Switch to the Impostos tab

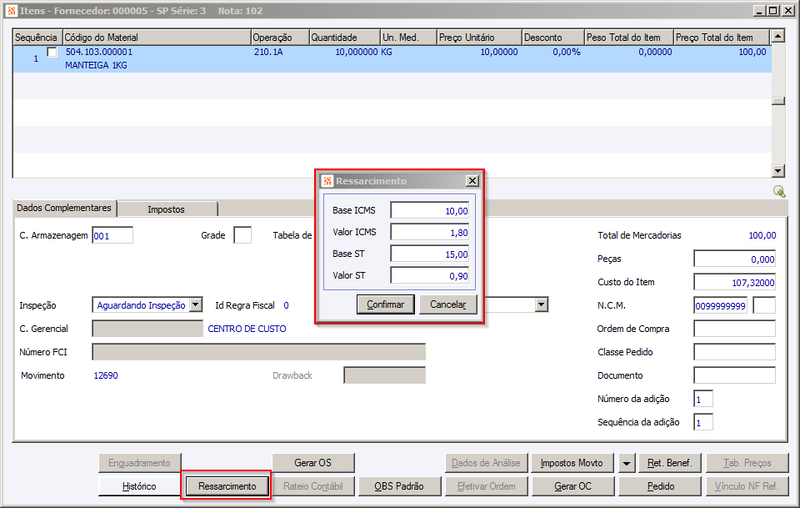click(x=166, y=209)
